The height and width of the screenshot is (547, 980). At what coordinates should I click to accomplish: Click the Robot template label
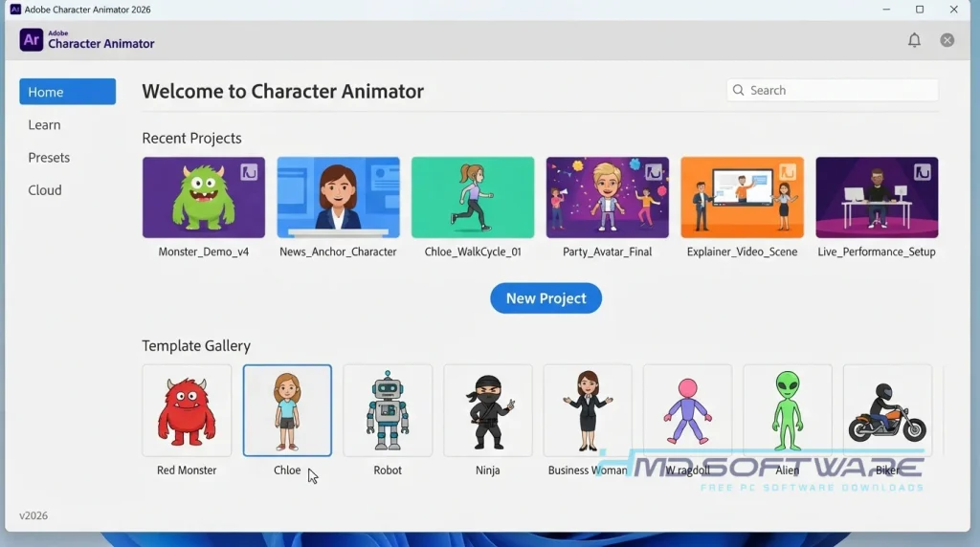[388, 470]
